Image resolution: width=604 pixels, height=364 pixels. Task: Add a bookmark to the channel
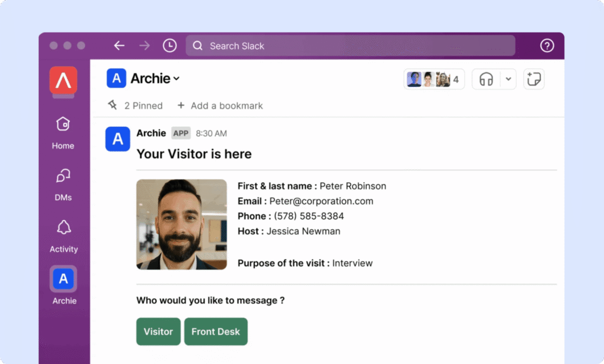coord(220,105)
